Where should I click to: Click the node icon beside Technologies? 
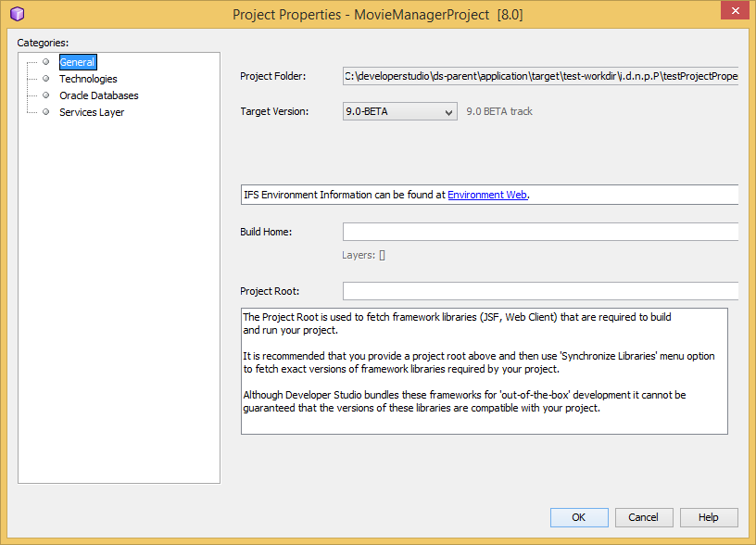(45, 79)
